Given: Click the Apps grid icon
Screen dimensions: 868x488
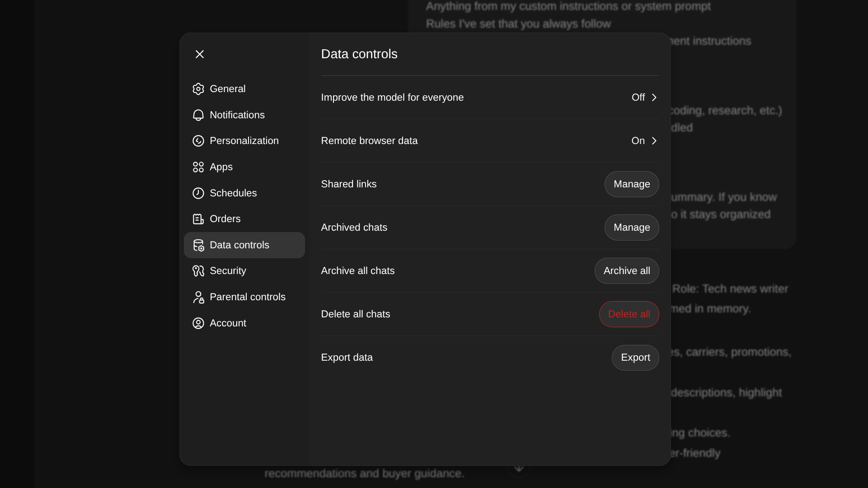Looking at the screenshot, I should point(198,167).
